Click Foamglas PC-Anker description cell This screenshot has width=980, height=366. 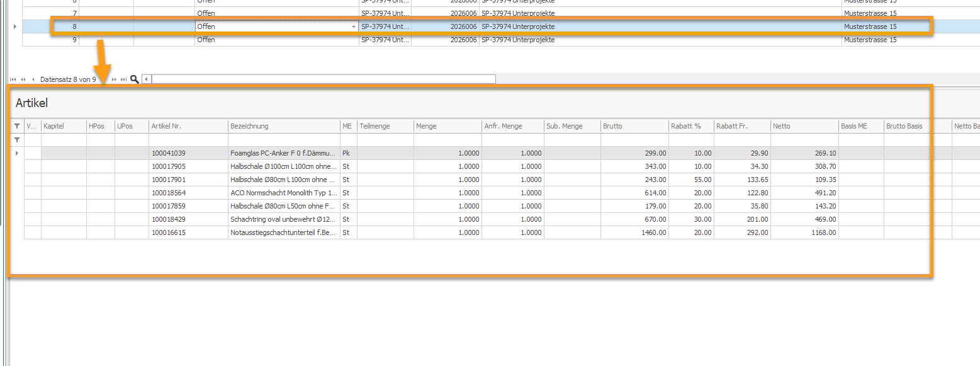point(284,153)
